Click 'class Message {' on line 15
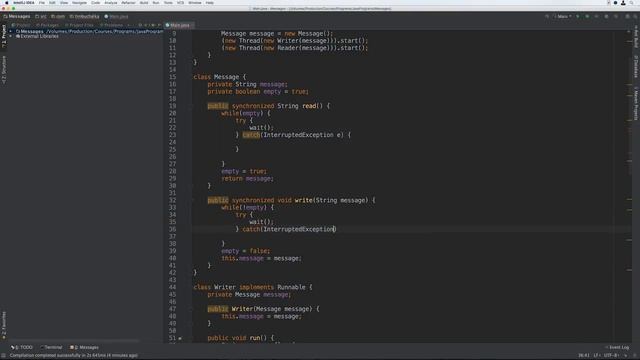This screenshot has width=640, height=360. tap(220, 77)
